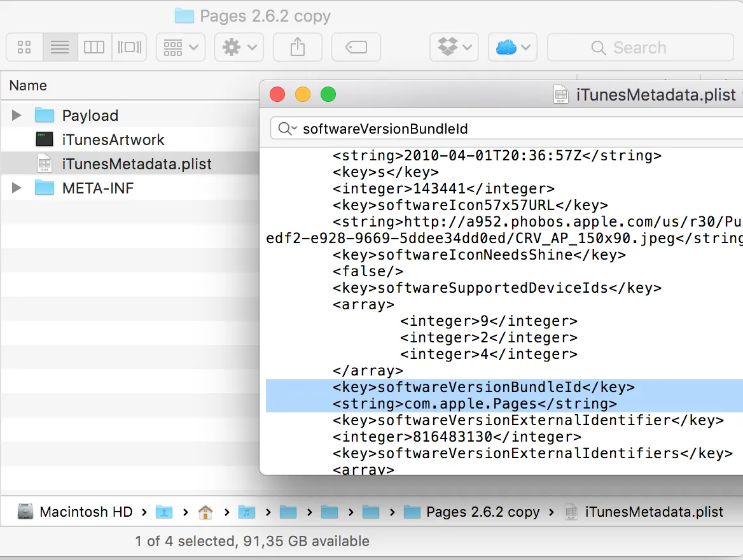
Task: Open the arrange-by grouping dropdown
Action: (x=181, y=47)
